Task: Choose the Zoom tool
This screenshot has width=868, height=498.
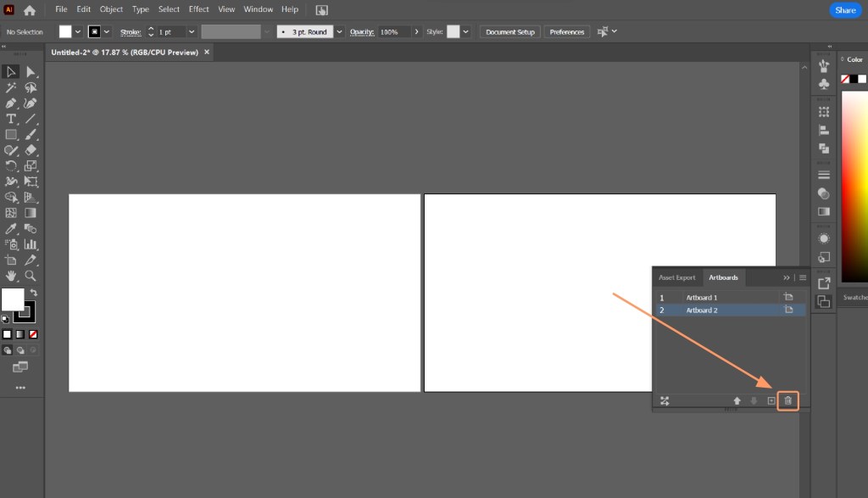Action: pyautogui.click(x=30, y=277)
